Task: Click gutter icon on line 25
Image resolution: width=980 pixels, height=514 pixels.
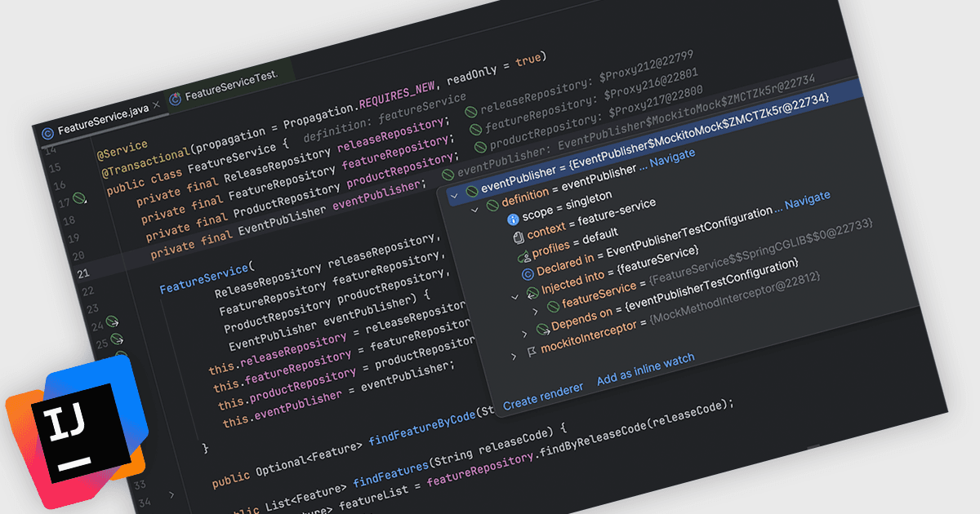Action: (117, 339)
